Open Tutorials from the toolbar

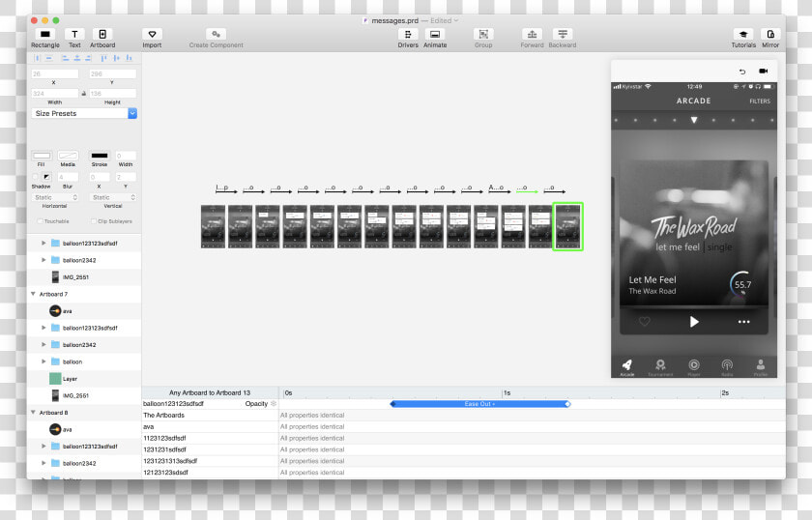(743, 34)
